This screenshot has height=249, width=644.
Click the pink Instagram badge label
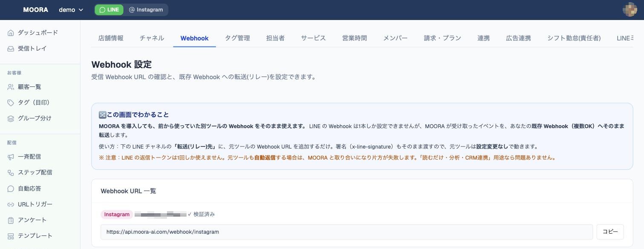coord(117,215)
